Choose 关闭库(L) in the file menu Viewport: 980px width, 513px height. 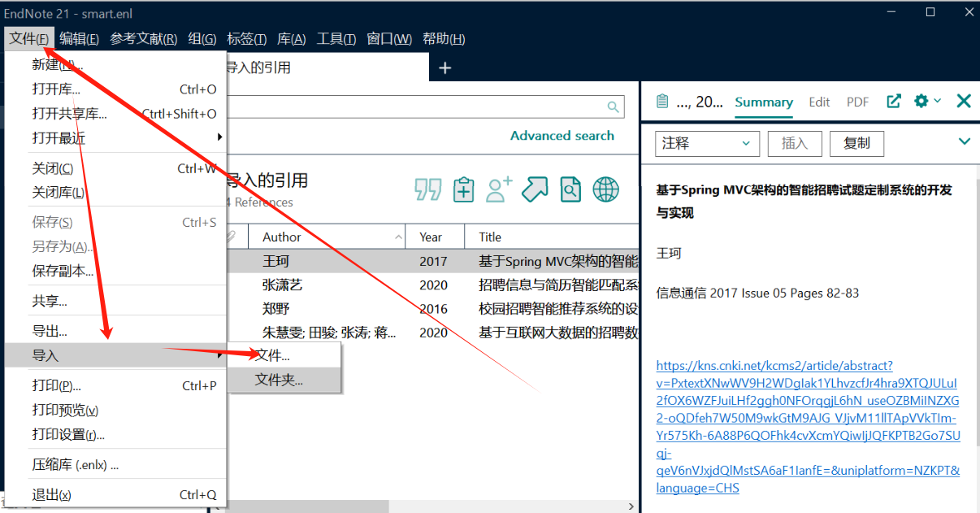pos(115,193)
